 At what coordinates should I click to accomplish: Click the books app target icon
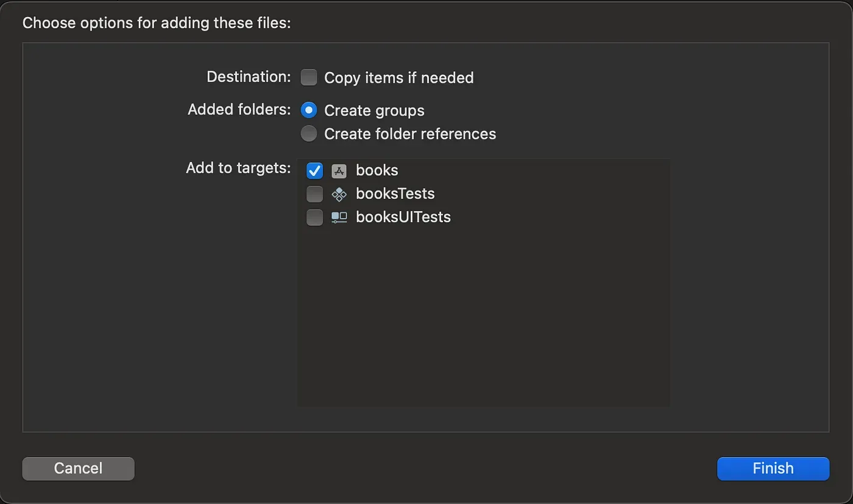[339, 171]
